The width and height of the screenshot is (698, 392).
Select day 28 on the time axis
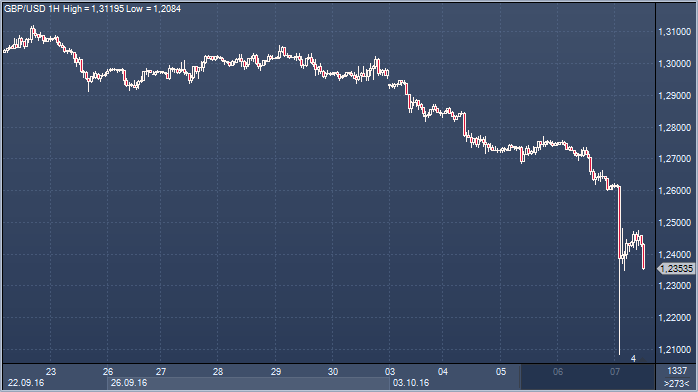point(218,372)
